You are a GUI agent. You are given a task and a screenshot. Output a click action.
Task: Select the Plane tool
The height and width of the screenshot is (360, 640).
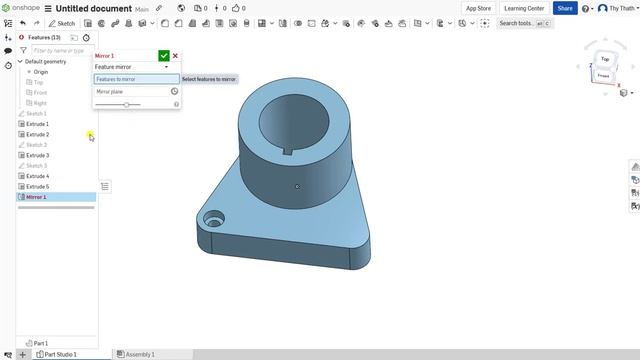[417, 24]
